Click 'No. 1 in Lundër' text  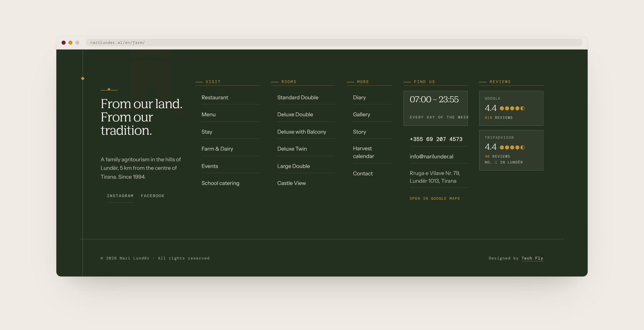coord(504,162)
